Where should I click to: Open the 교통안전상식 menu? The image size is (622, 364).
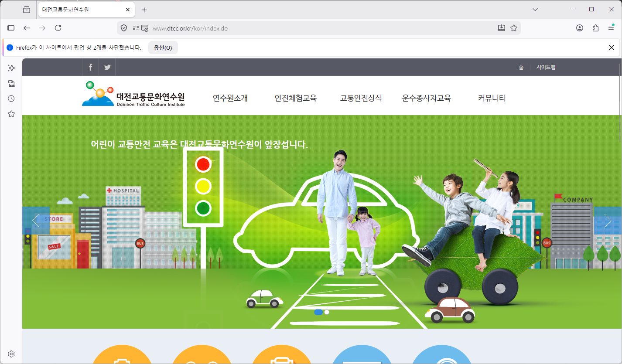point(361,99)
